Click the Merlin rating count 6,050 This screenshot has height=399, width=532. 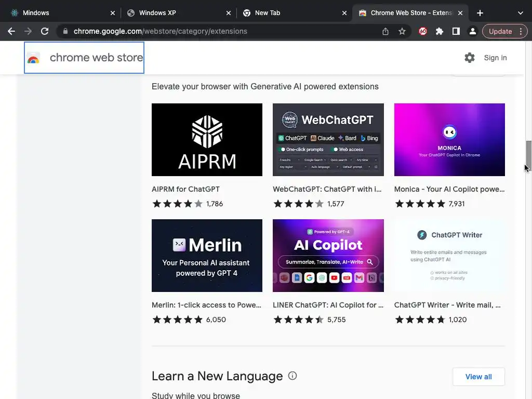coord(216,320)
